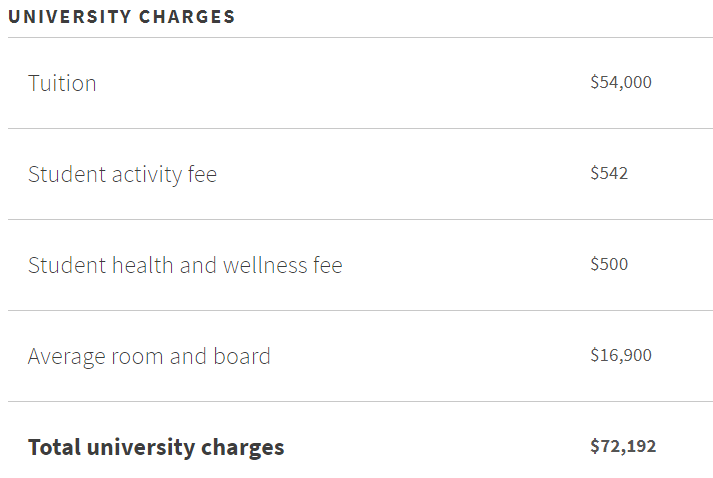Click the UNIVERSITY CHARGES section heading

pos(122,17)
